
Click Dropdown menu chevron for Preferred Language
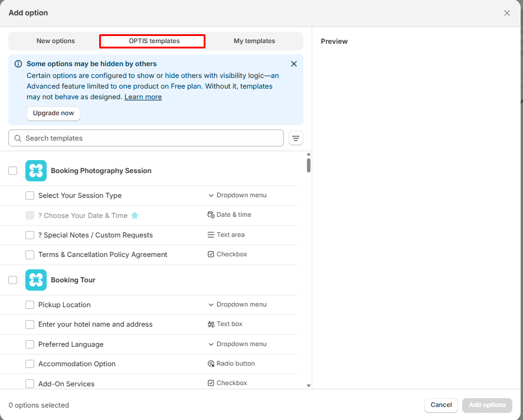[x=211, y=344]
